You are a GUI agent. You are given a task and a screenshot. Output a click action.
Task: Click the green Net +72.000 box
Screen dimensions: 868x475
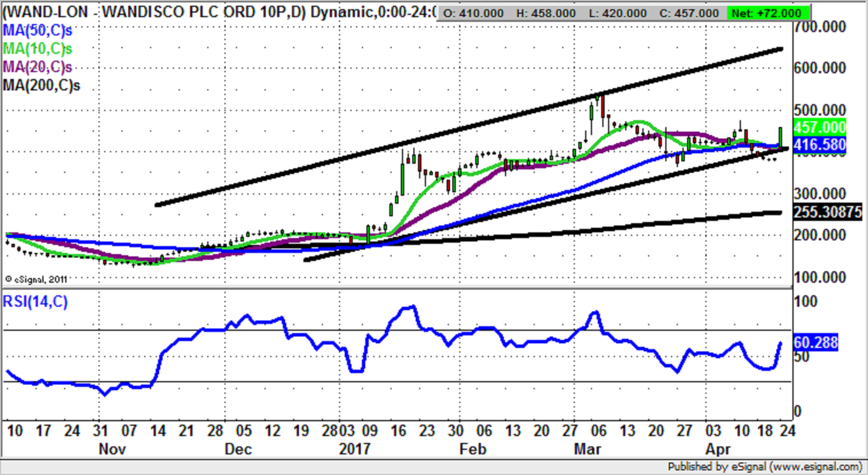tap(768, 13)
